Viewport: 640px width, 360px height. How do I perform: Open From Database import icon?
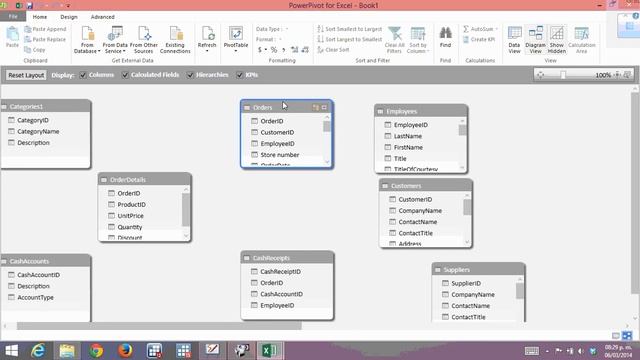pos(87,33)
